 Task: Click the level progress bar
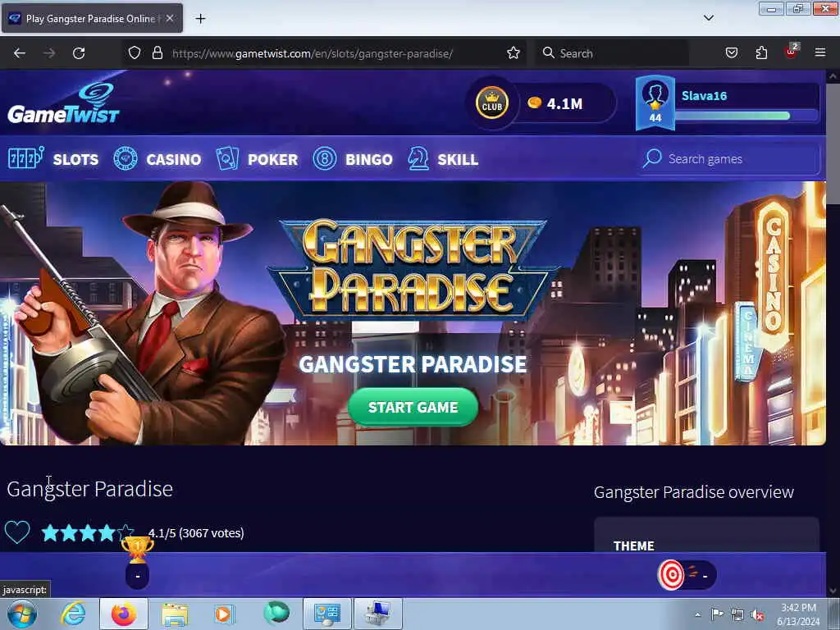(x=746, y=116)
